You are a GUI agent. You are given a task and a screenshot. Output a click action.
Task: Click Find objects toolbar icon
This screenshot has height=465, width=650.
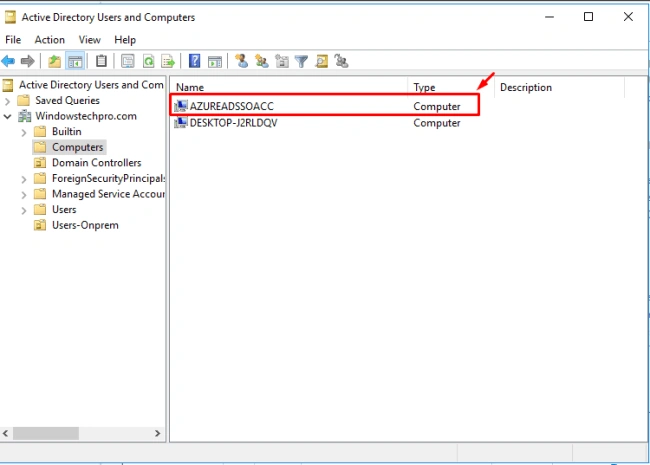point(322,61)
